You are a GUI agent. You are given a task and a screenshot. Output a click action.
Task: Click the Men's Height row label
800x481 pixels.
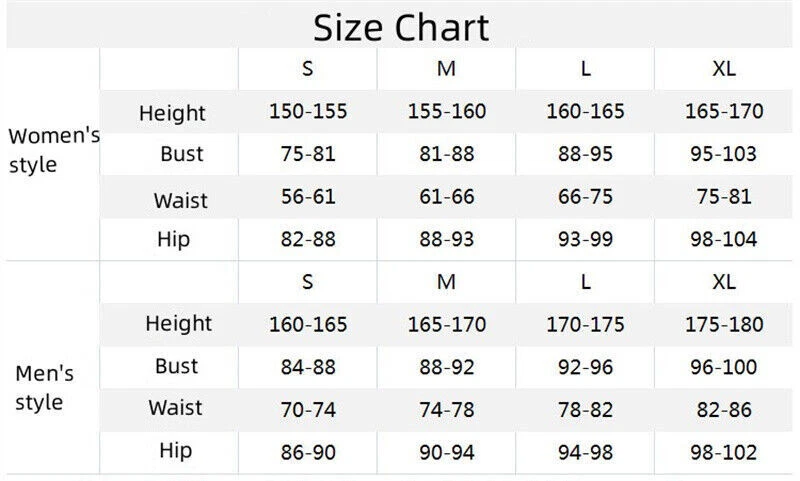tap(178, 323)
